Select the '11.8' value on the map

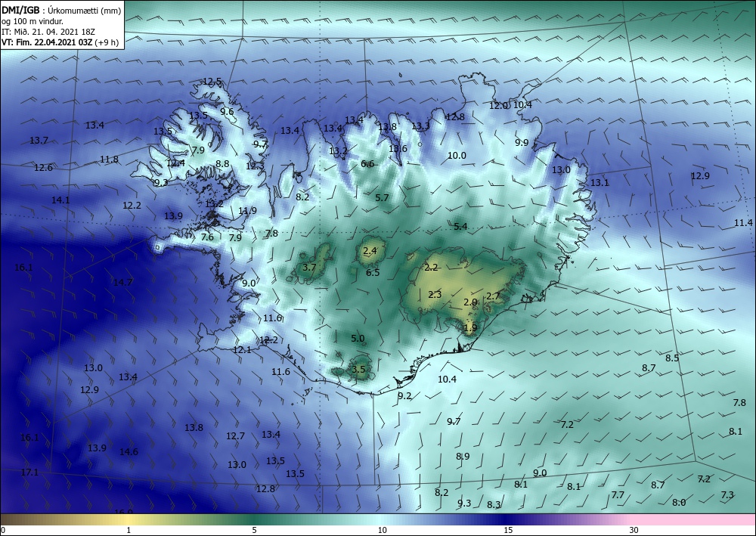110,159
